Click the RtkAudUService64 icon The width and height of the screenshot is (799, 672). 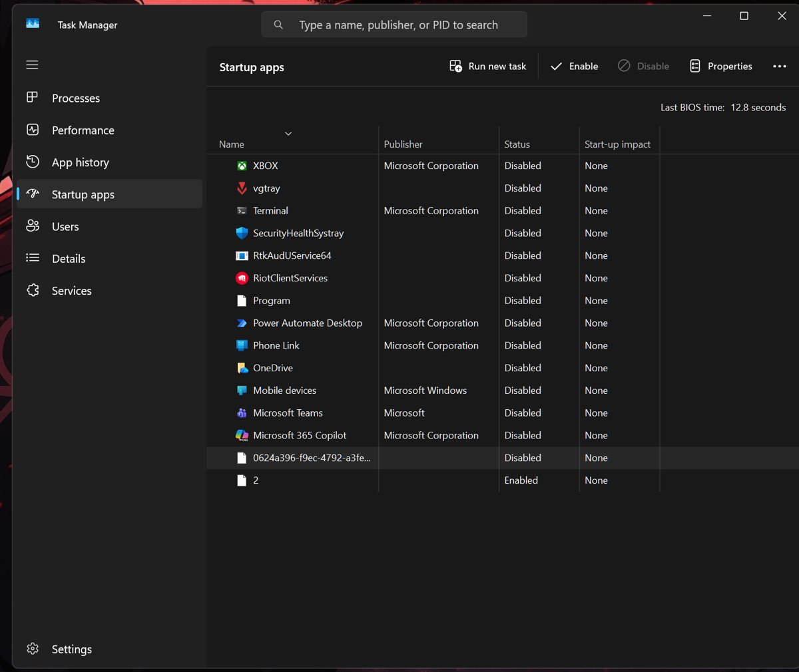tap(242, 255)
